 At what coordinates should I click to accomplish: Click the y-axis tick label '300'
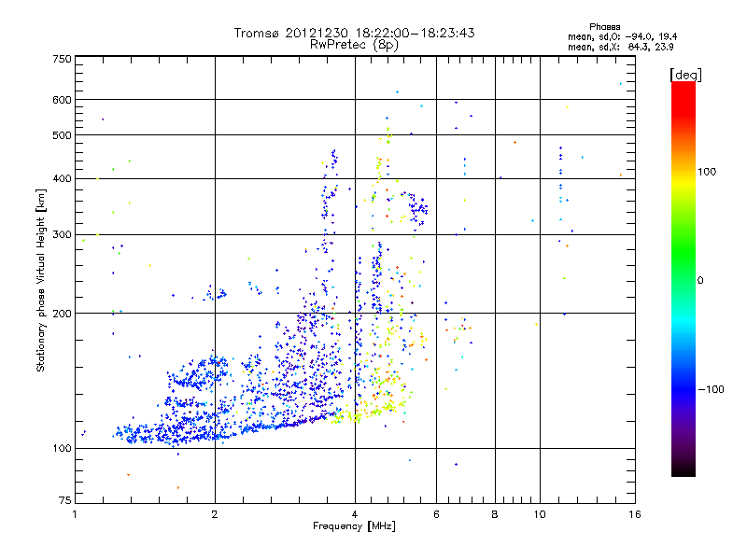pos(63,235)
